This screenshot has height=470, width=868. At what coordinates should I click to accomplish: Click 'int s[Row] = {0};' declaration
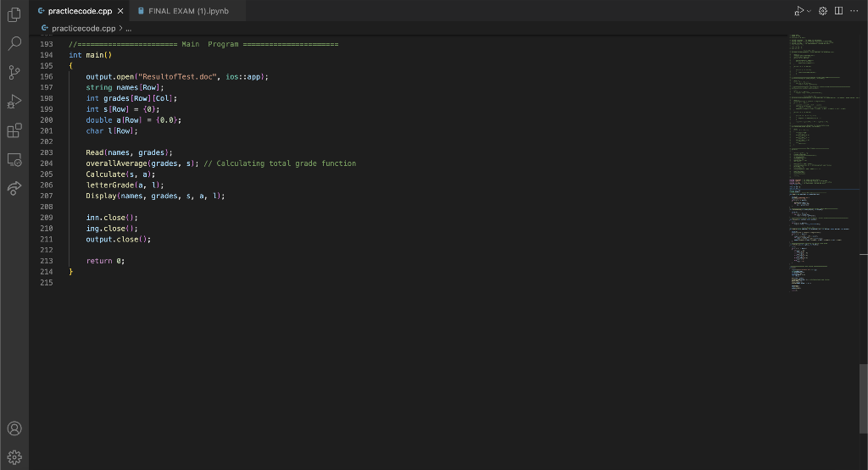tap(123, 109)
